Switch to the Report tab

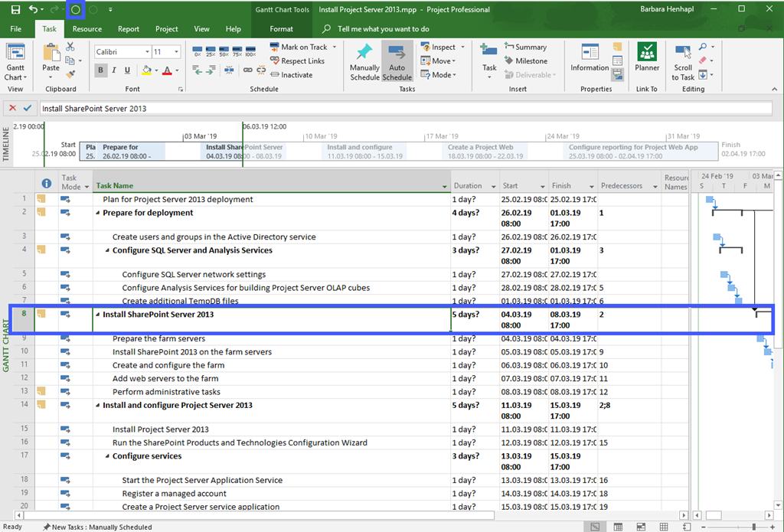129,29
